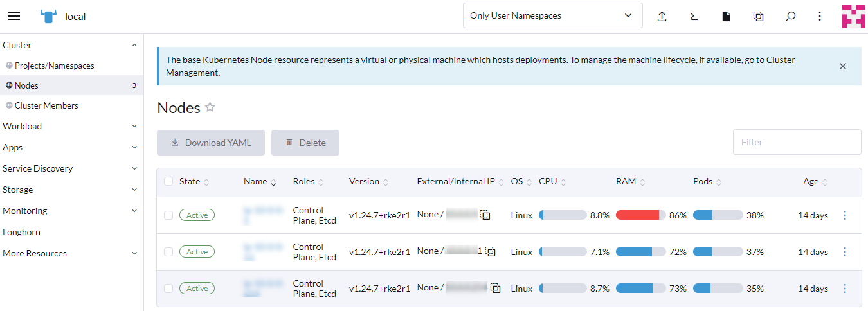Image resolution: width=868 pixels, height=311 pixels.
Task: Open actions menu for the 37% pods node
Action: (x=845, y=252)
